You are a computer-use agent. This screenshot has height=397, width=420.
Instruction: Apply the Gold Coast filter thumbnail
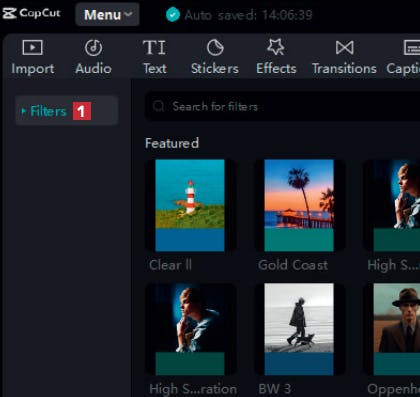(x=299, y=205)
